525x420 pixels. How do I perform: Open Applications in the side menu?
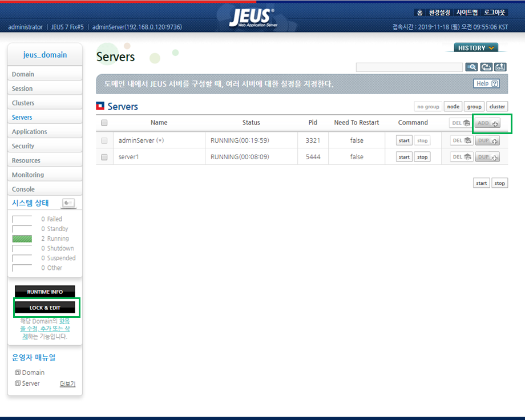pos(45,132)
